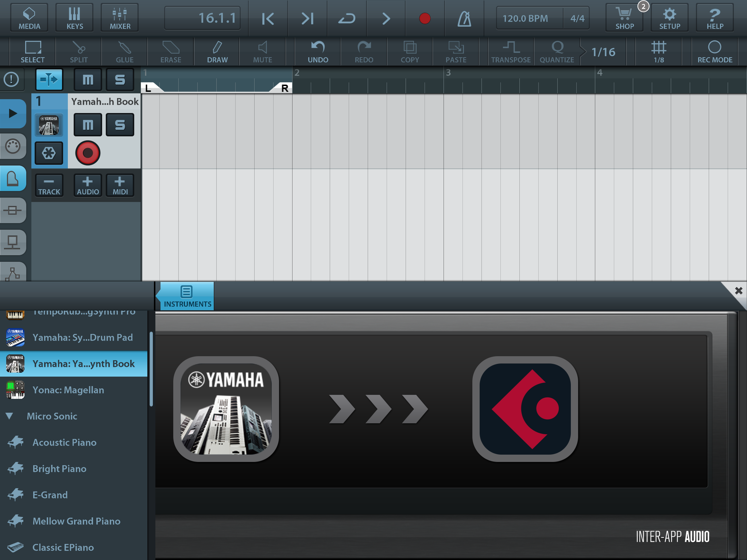Viewport: 747px width, 560px height.
Task: Choose the SPLIT tool
Action: tap(79, 52)
